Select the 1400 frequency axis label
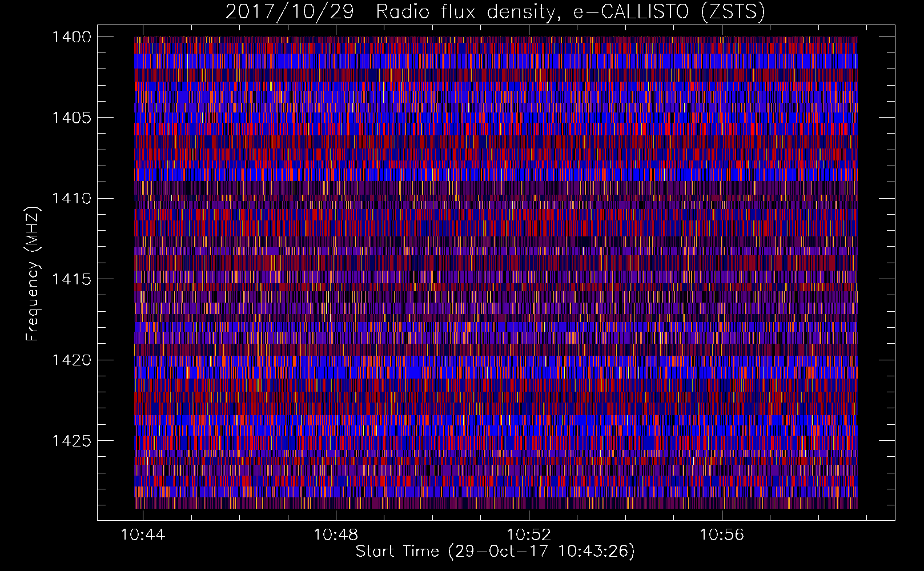 71,37
